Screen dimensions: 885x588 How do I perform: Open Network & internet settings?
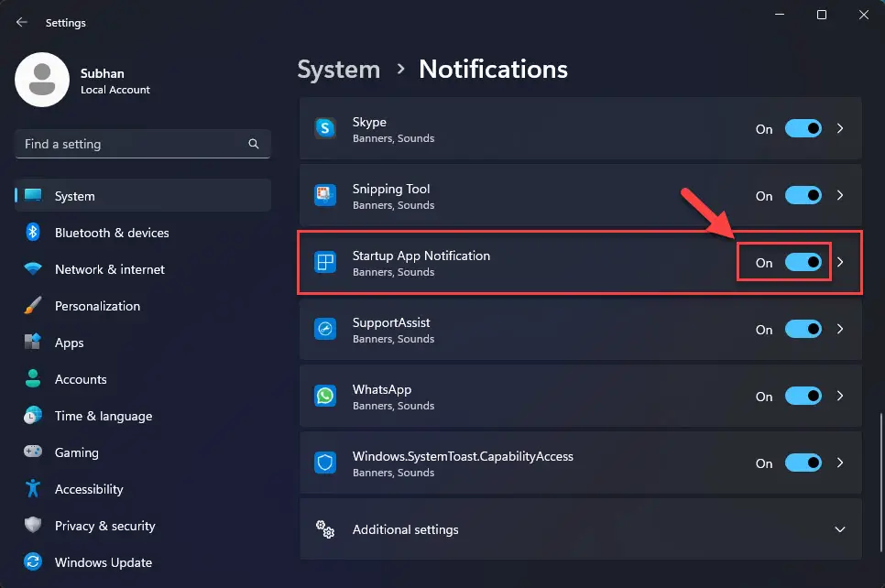(x=110, y=269)
